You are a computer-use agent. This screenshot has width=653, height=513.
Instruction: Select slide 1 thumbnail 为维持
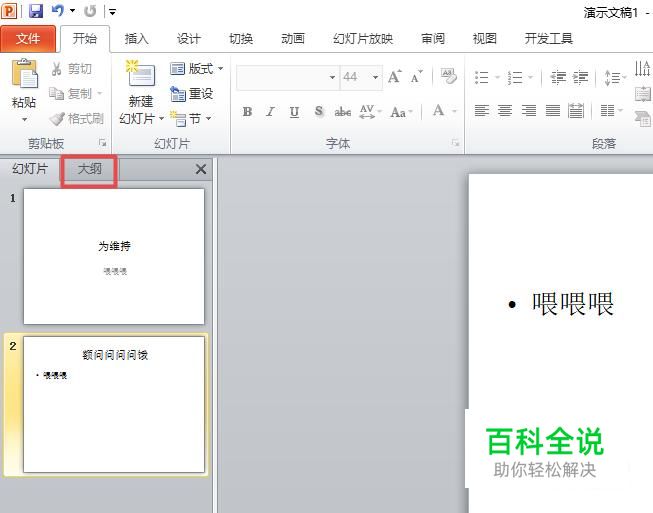[114, 256]
